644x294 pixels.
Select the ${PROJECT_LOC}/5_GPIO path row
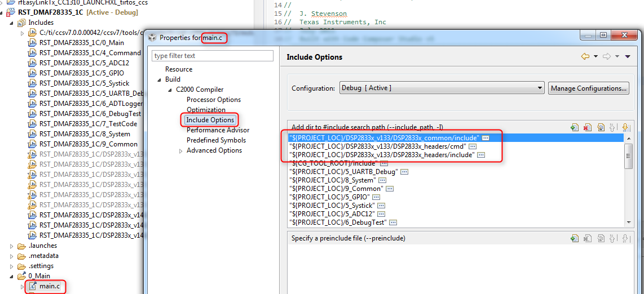[x=456, y=197]
